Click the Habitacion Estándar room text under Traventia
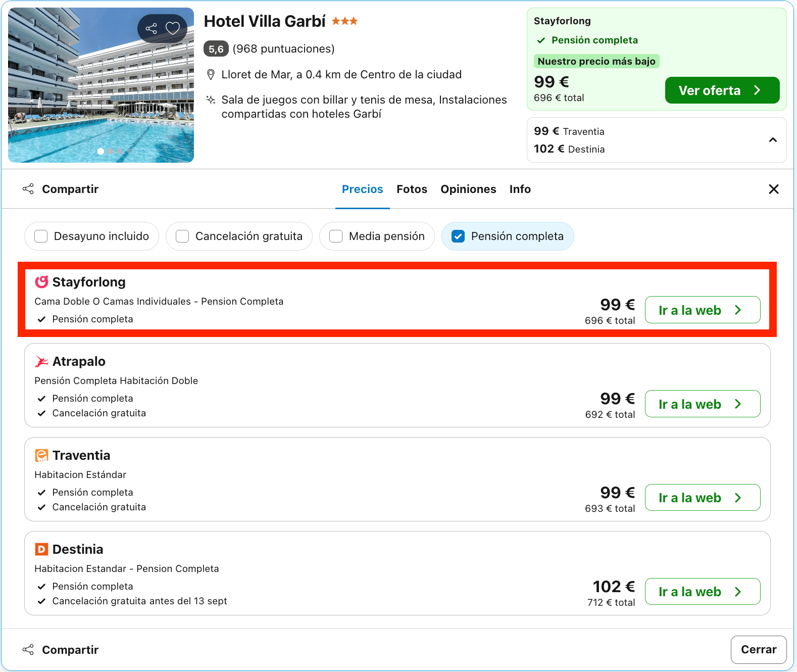Screen dimensions: 797x672 tap(80, 474)
